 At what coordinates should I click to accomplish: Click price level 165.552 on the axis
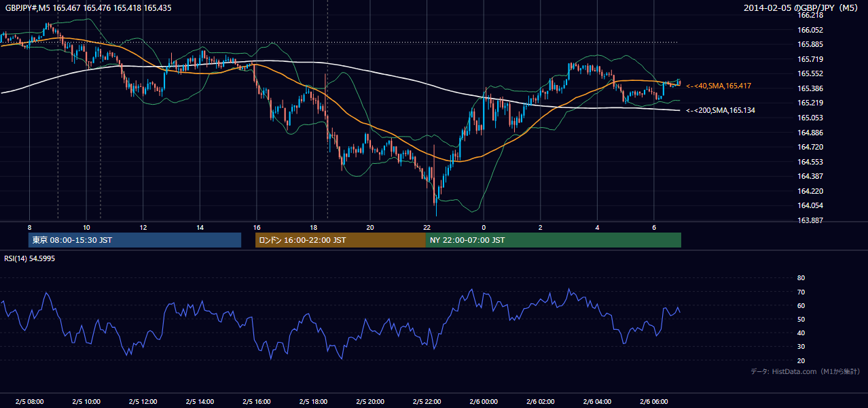(810, 73)
